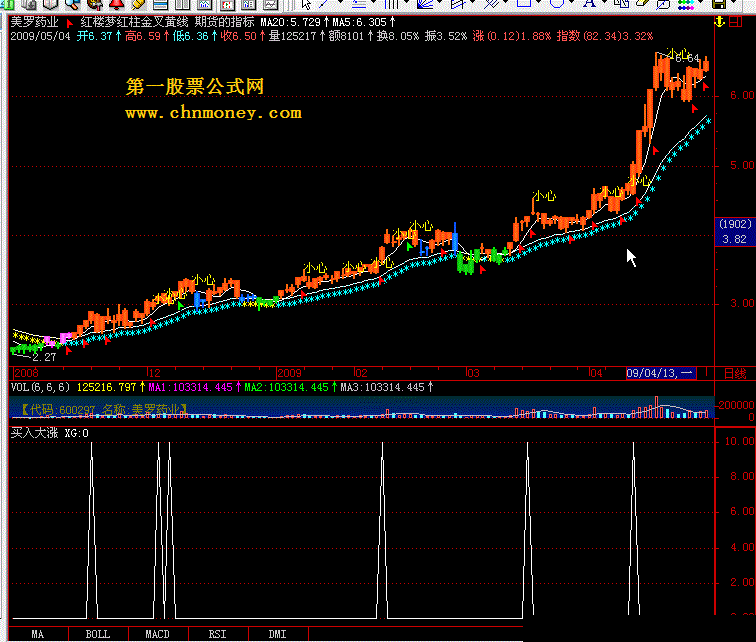Image resolution: width=756 pixels, height=642 pixels.
Task: Click the (1902) value on price axis
Action: [x=735, y=224]
